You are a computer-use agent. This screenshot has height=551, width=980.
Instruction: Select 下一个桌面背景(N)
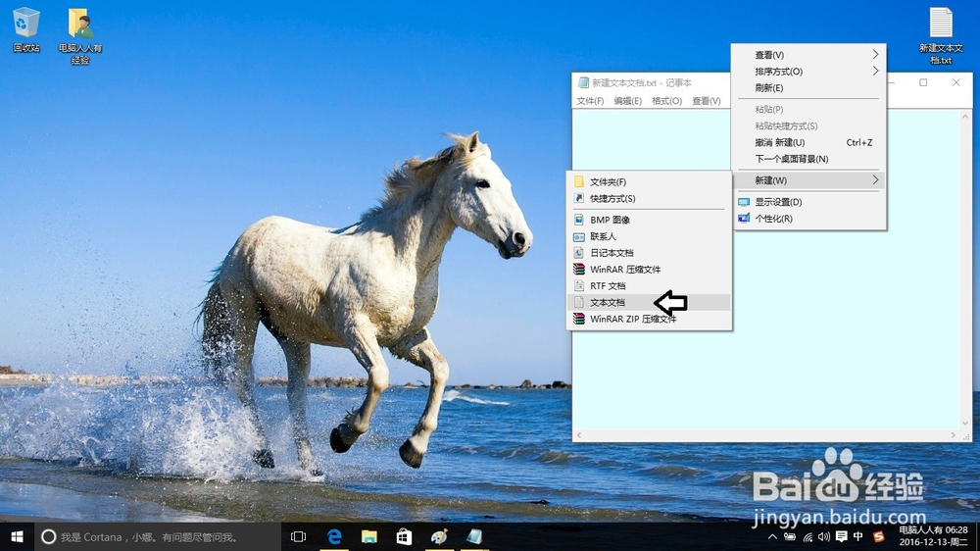(808, 159)
